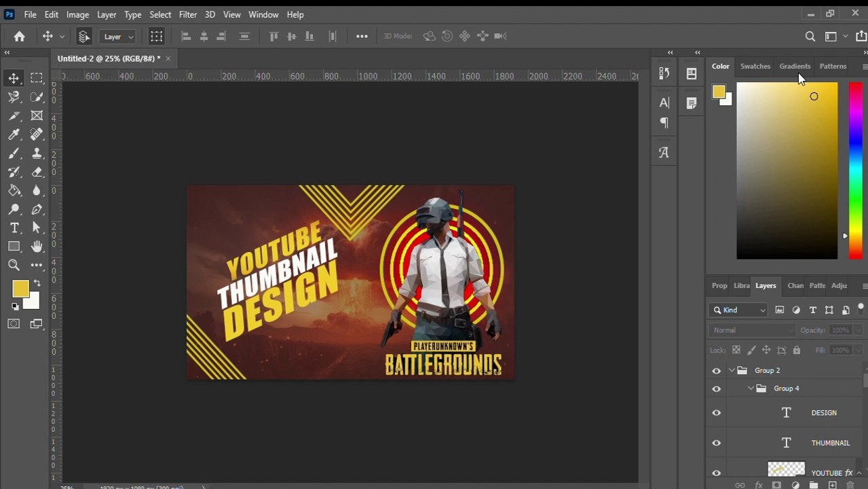
Task: Select the Spot Healing Brush tool
Action: [x=37, y=134]
